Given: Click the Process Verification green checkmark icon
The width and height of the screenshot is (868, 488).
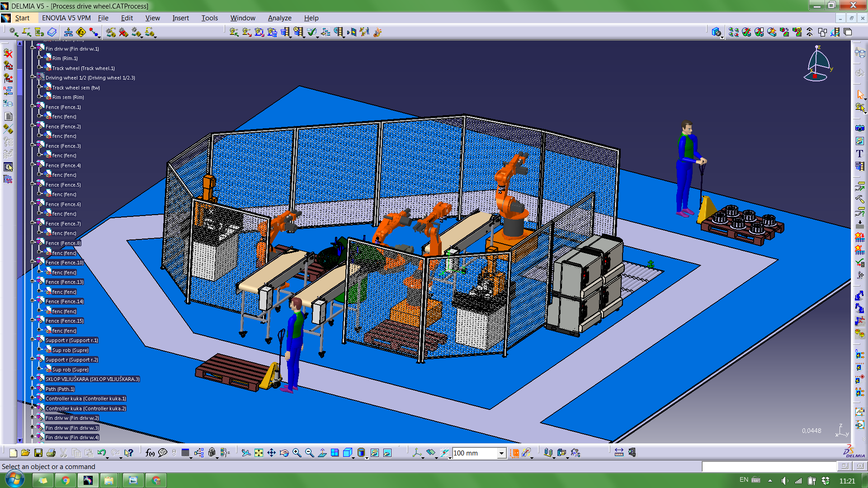Looking at the screenshot, I should pos(311,32).
